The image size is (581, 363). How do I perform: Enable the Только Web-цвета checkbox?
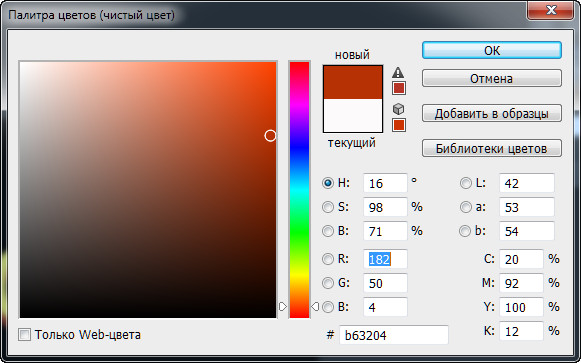[24, 335]
